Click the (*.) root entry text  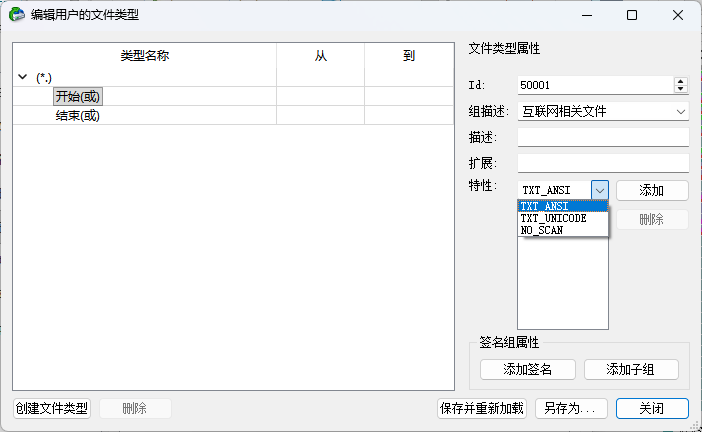pyautogui.click(x=44, y=77)
